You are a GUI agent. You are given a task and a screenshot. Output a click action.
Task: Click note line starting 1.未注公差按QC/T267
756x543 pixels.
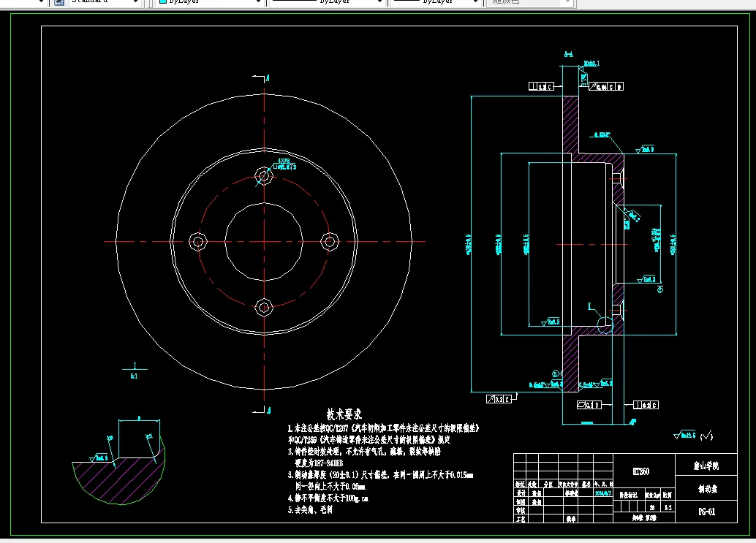(383, 428)
